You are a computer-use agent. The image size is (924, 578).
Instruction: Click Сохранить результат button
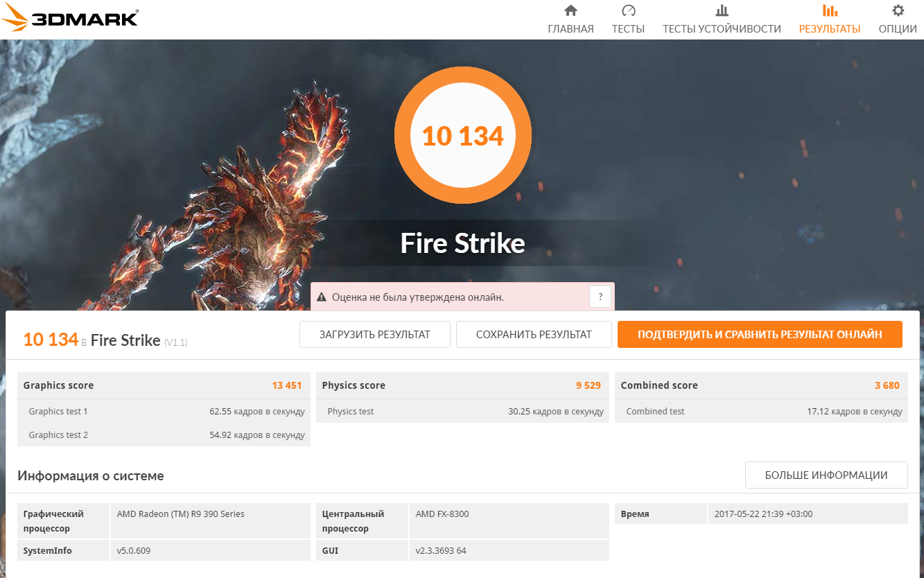(x=534, y=334)
